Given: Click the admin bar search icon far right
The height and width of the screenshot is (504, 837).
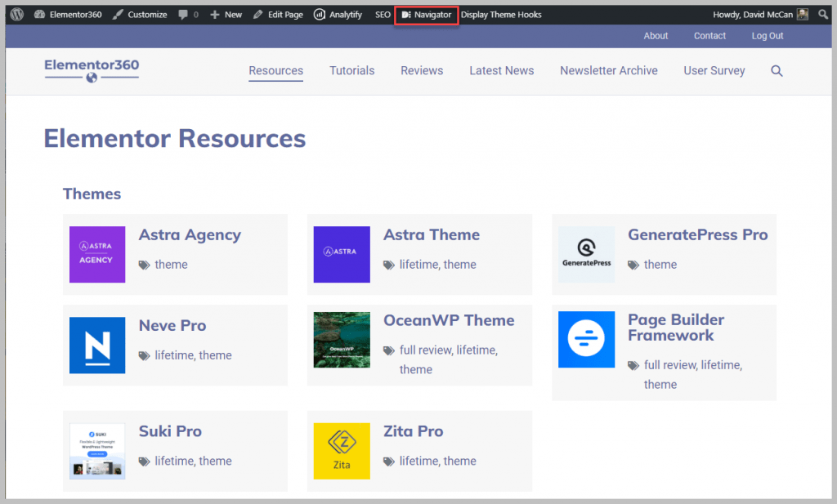Looking at the screenshot, I should tap(823, 14).
